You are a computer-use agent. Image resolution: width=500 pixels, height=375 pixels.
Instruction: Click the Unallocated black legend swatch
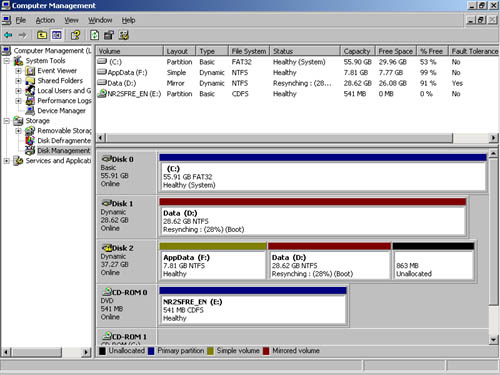pos(102,351)
